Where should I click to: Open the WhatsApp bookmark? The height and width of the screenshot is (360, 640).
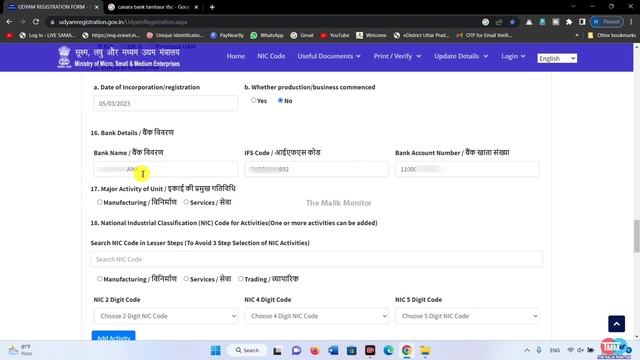267,36
